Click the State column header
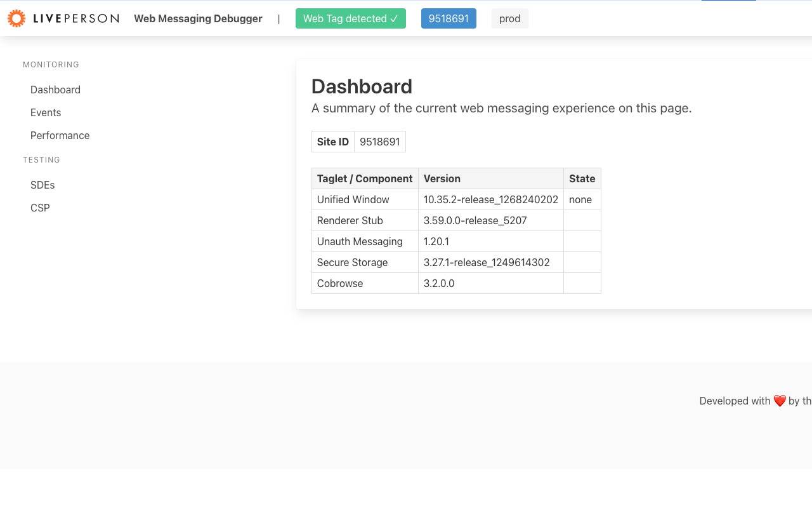The width and height of the screenshot is (812, 508). [582, 178]
